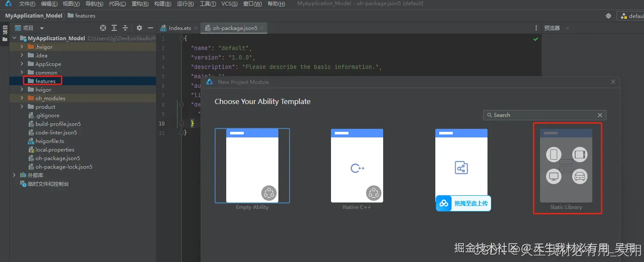644x262 pixels.
Task: Select the Empty Ability template
Action: click(252, 166)
